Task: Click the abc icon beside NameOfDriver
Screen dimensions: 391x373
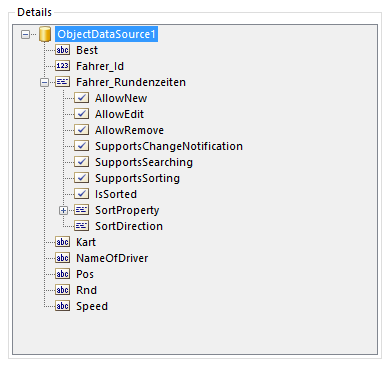Action: tap(63, 258)
